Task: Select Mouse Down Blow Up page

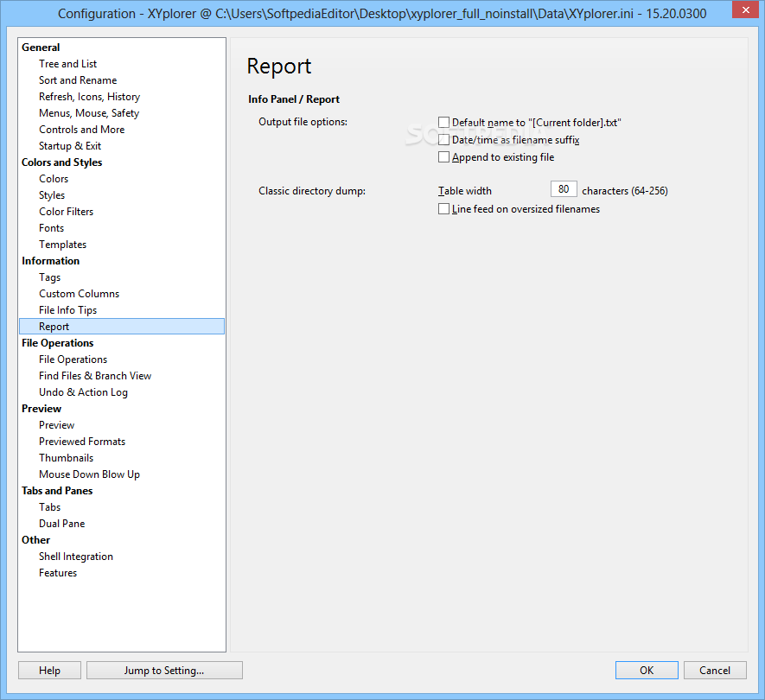Action: pyautogui.click(x=89, y=474)
